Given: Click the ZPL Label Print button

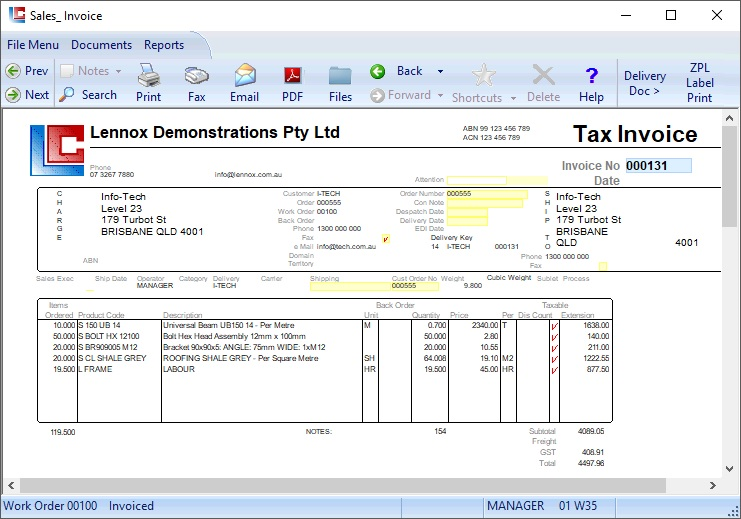Looking at the screenshot, I should click(699, 83).
